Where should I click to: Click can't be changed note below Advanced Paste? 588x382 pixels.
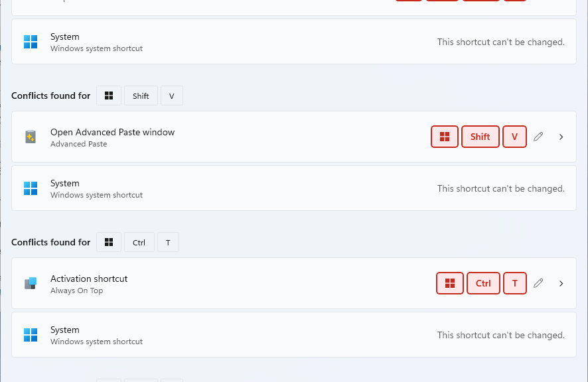501,188
